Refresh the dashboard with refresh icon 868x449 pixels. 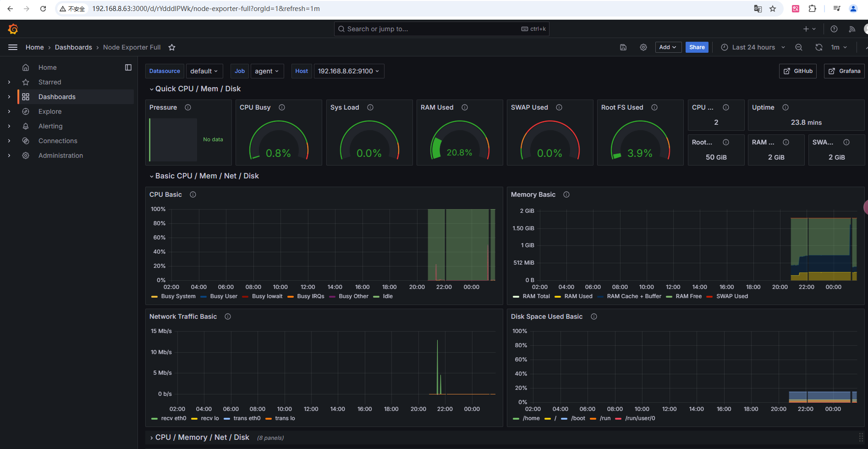pos(819,47)
